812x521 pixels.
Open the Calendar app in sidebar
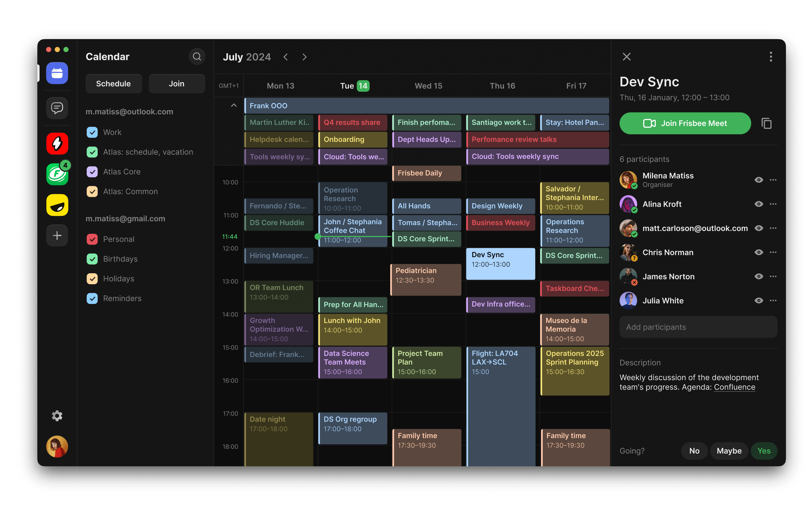tap(57, 73)
